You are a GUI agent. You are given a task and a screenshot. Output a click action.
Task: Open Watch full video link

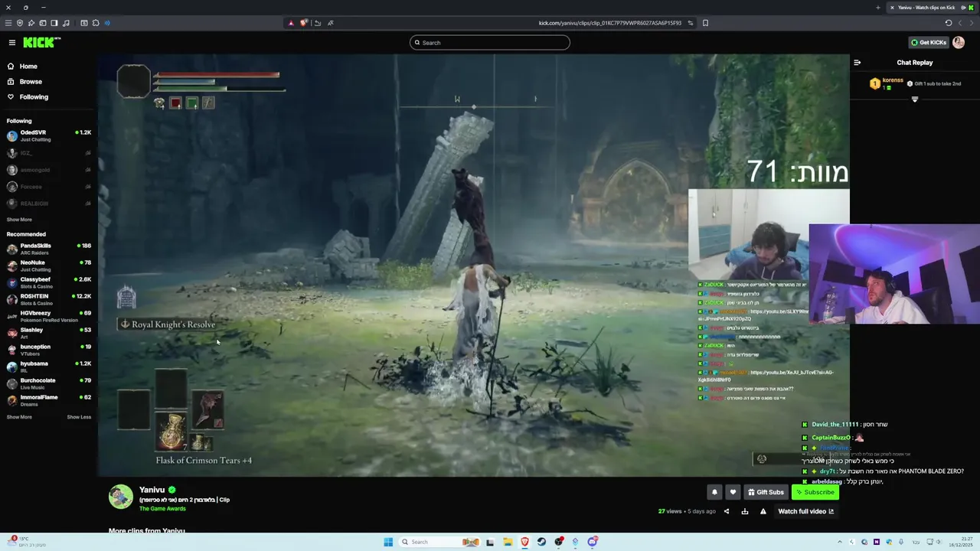click(x=805, y=511)
